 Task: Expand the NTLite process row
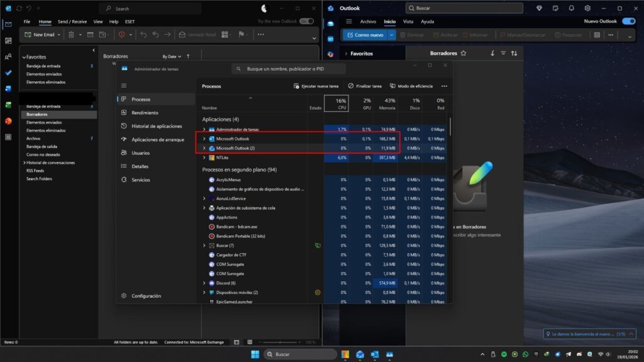(x=204, y=157)
